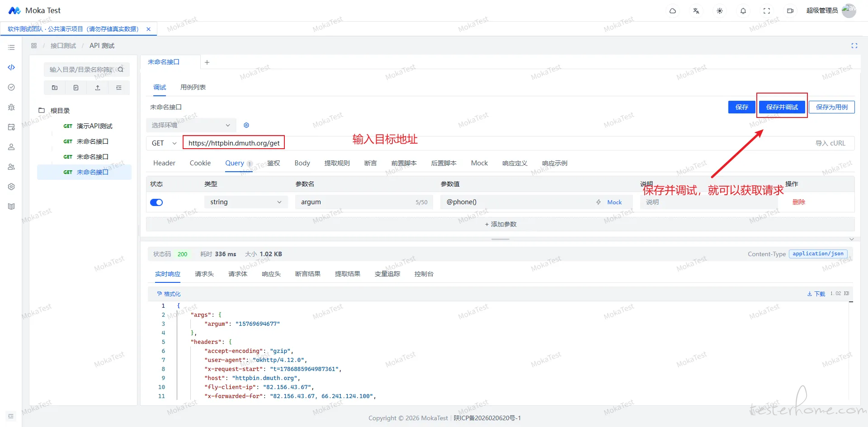Image resolution: width=868 pixels, height=427 pixels.
Task: Open the scheduled task calendar icon in sidebar
Action: click(11, 127)
